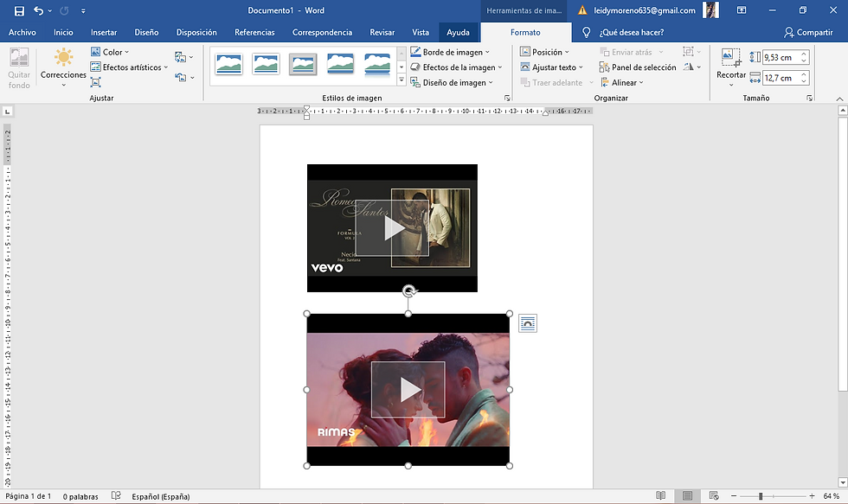Click the Compartir button

coord(808,32)
